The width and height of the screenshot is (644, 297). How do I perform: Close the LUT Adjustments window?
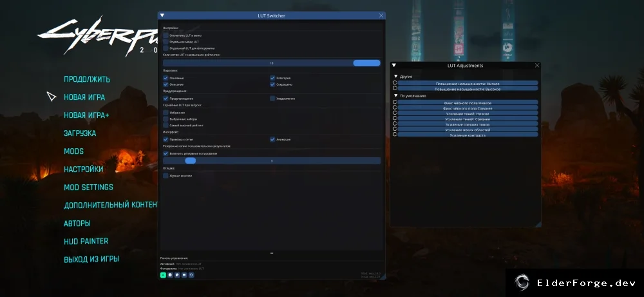(x=537, y=65)
